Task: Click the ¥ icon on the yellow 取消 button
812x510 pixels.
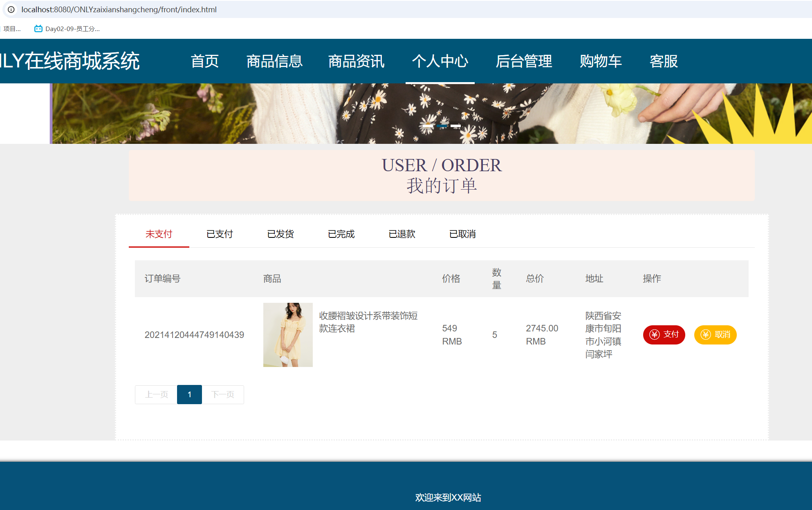Action: click(705, 335)
